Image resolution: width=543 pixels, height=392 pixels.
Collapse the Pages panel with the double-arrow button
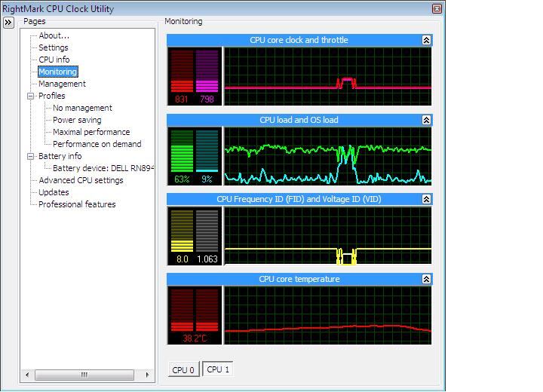click(8, 23)
